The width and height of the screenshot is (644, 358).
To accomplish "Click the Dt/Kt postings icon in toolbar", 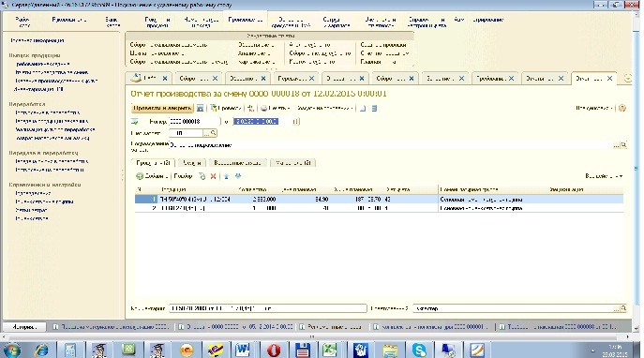I will pyautogui.click(x=250, y=109).
